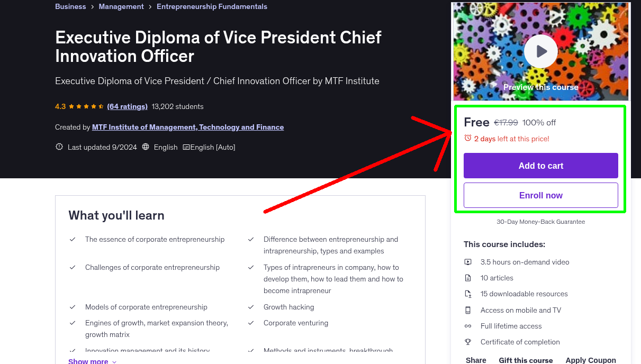Visit the MTF Institute creator link
The image size is (641, 364).
[188, 127]
